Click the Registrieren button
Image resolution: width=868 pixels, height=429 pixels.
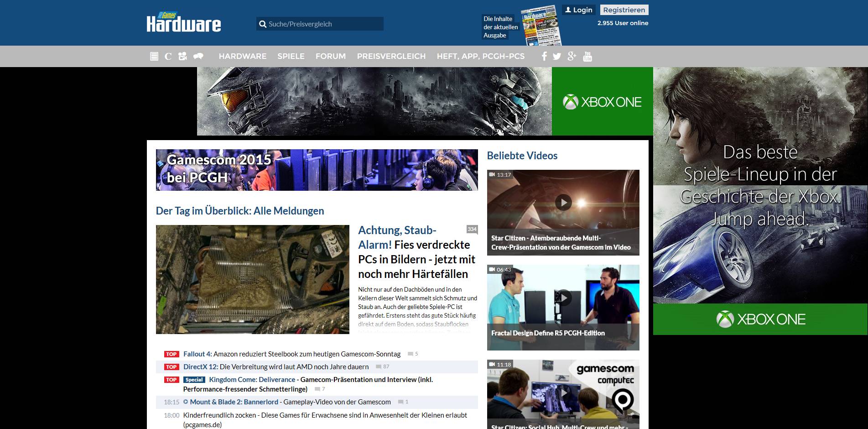coord(624,10)
